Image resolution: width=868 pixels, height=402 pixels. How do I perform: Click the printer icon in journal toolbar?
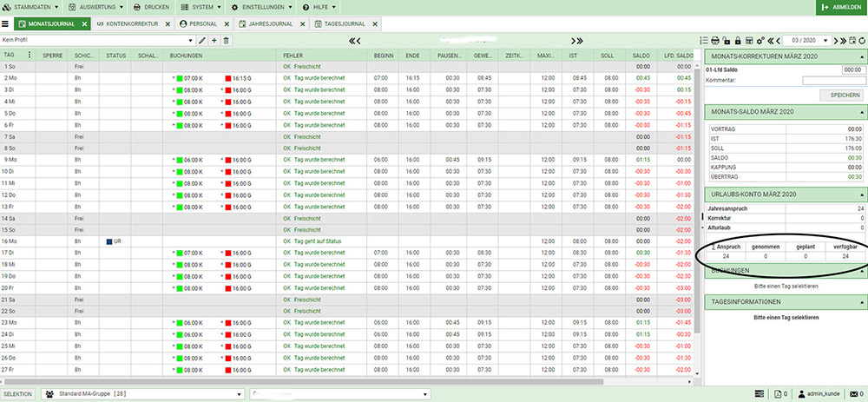pyautogui.click(x=715, y=41)
